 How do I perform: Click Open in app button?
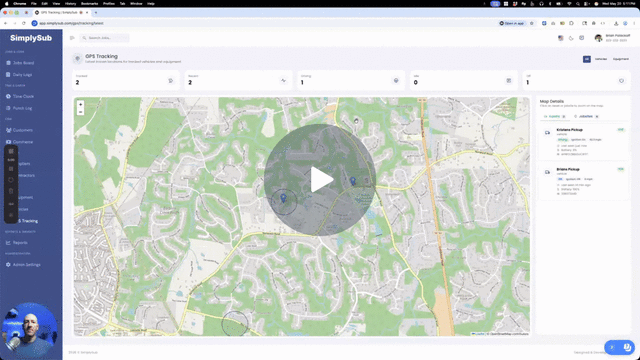coord(512,23)
